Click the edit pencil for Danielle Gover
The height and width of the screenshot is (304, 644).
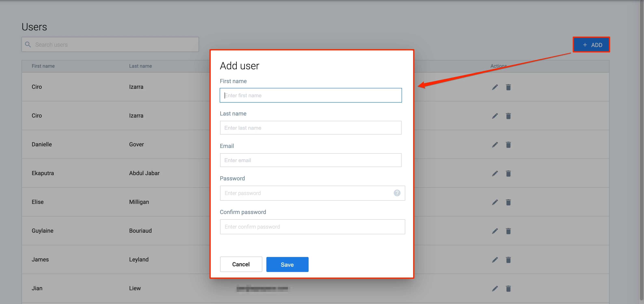pyautogui.click(x=495, y=145)
